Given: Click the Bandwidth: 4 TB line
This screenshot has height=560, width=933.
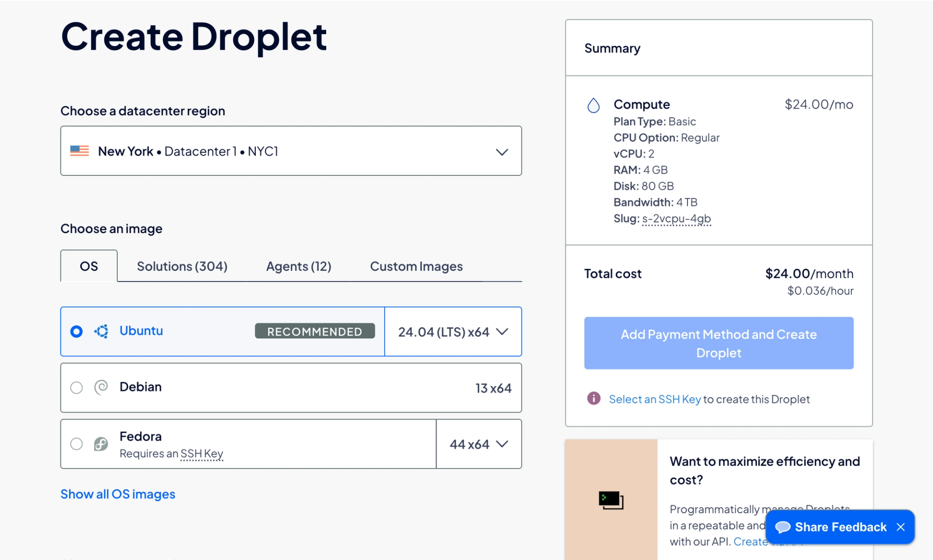Looking at the screenshot, I should 655,202.
